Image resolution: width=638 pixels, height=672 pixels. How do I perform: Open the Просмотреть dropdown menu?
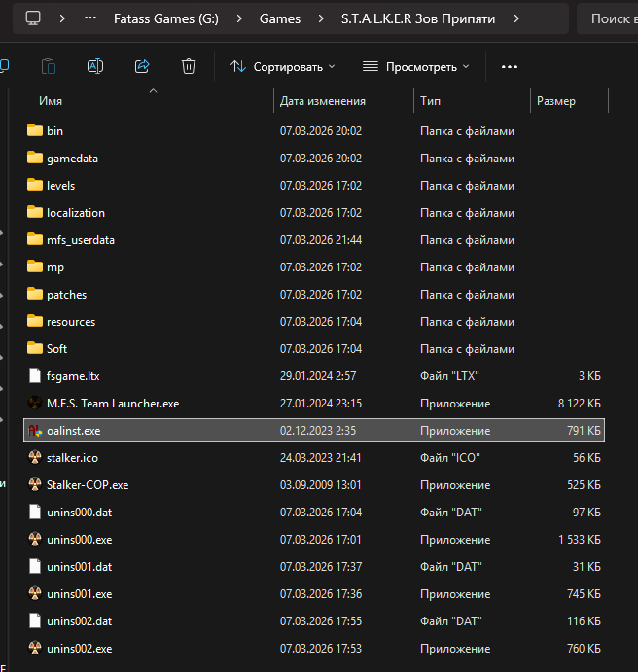[415, 66]
